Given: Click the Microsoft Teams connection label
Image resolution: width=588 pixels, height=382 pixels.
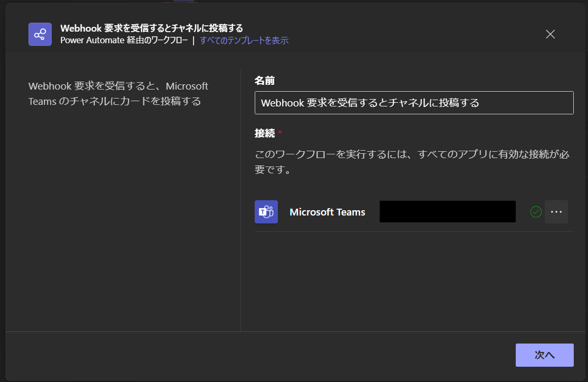Looking at the screenshot, I should (x=327, y=212).
